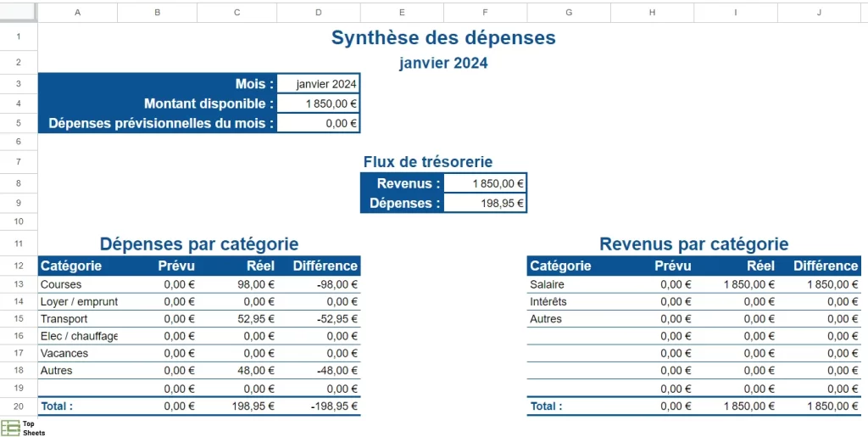Click 'Total :' label in the Revenus table
This screenshot has height=437, width=868.
coord(547,406)
